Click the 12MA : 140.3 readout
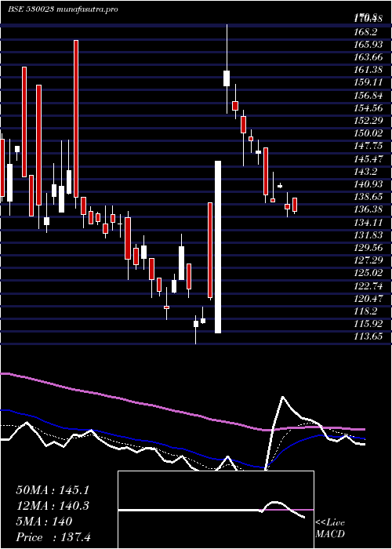 tap(53, 506)
